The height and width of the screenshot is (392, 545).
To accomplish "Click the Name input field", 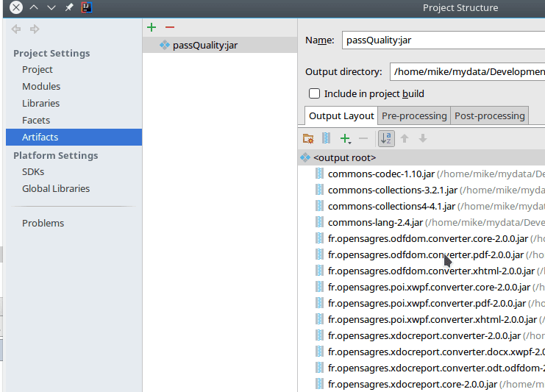I will [x=441, y=40].
